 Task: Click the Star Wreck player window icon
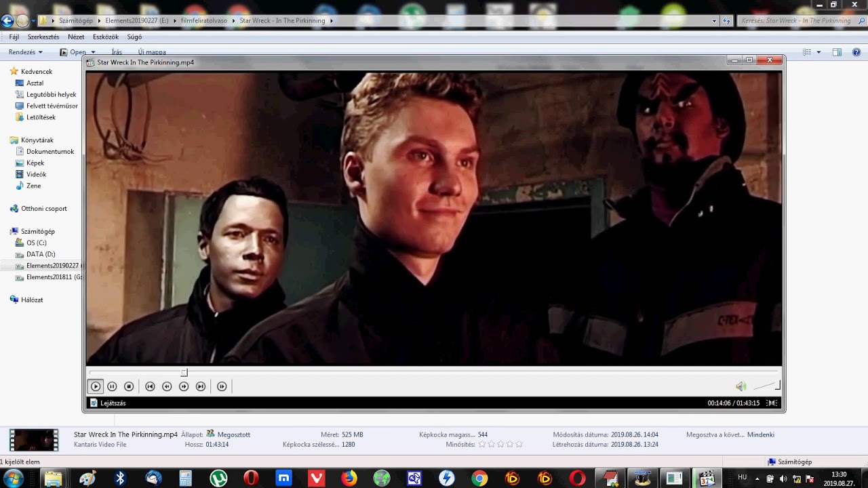pyautogui.click(x=91, y=62)
